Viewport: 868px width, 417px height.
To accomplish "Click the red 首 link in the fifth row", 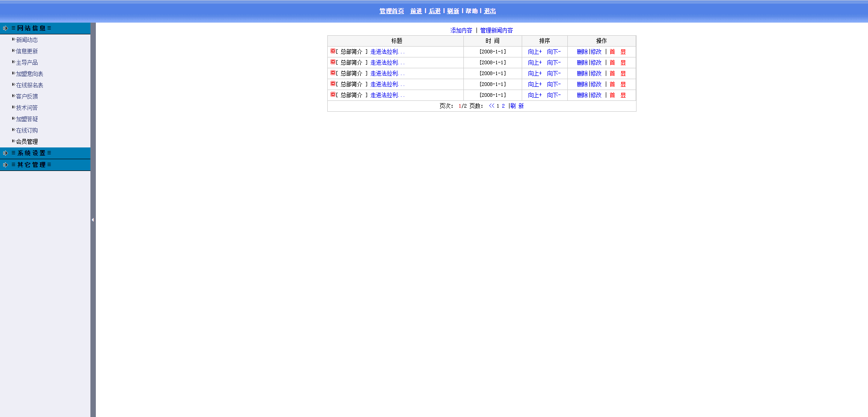I will pos(612,95).
